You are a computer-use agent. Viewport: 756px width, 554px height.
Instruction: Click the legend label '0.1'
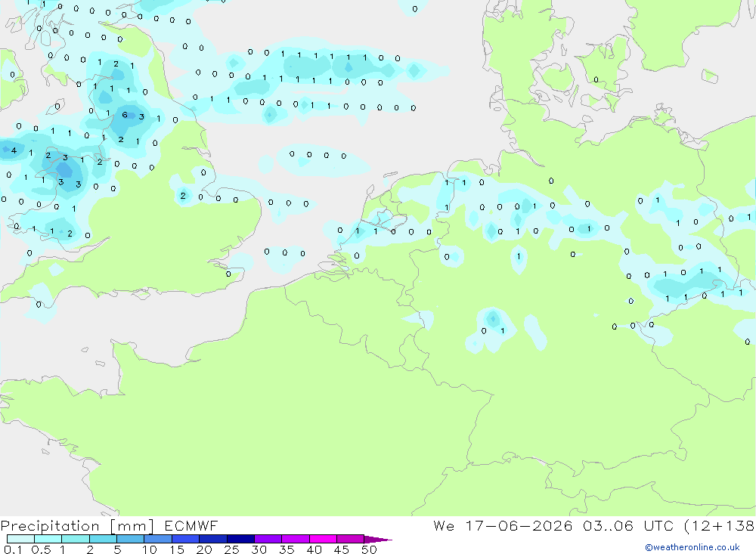13,549
